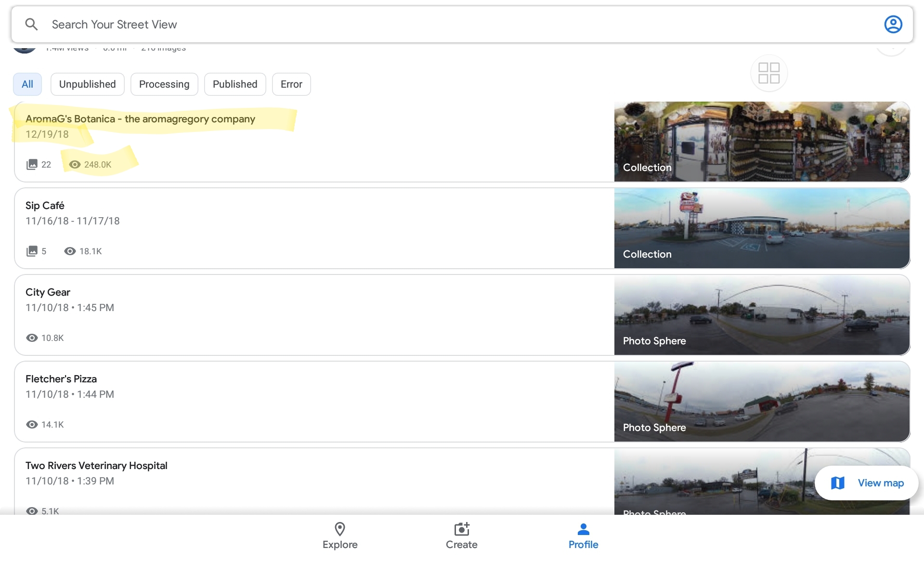
Task: Open the Explore tab label
Action: coord(340,545)
